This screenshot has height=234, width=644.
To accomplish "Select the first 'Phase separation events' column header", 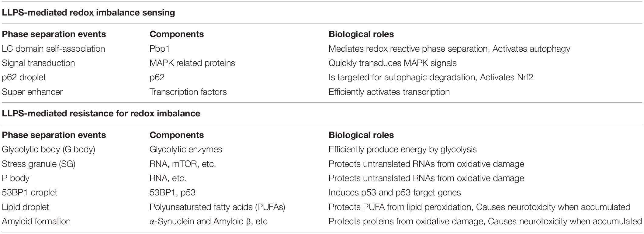I will 54,34.
